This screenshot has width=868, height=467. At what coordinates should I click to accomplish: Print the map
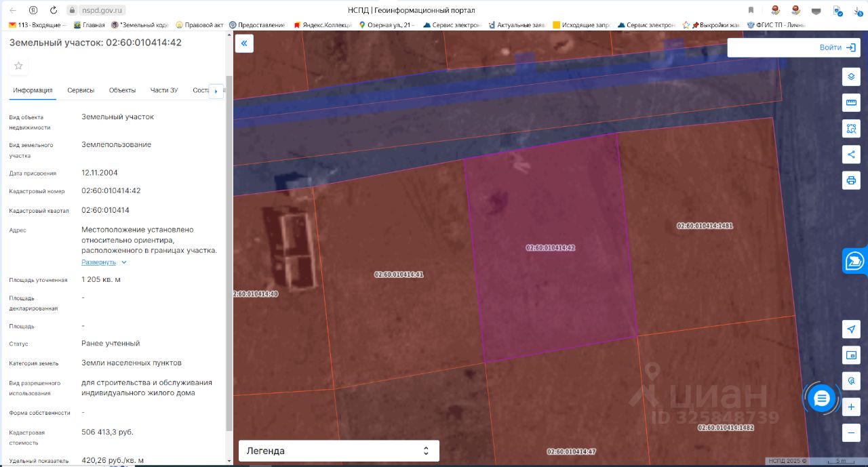point(851,180)
